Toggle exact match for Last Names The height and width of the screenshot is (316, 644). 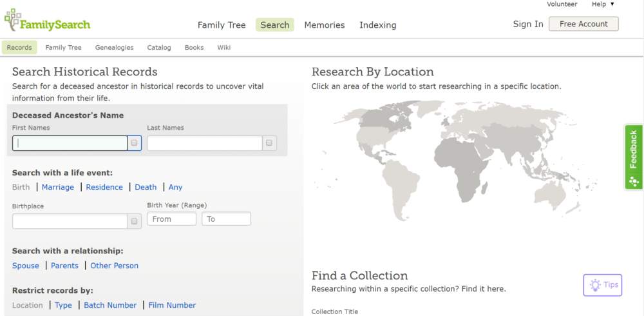tap(269, 143)
